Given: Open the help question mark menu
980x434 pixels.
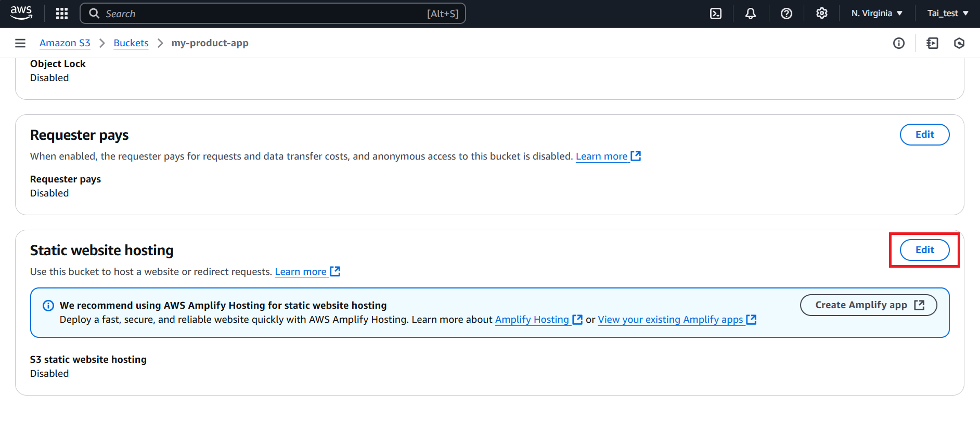Looking at the screenshot, I should (786, 14).
